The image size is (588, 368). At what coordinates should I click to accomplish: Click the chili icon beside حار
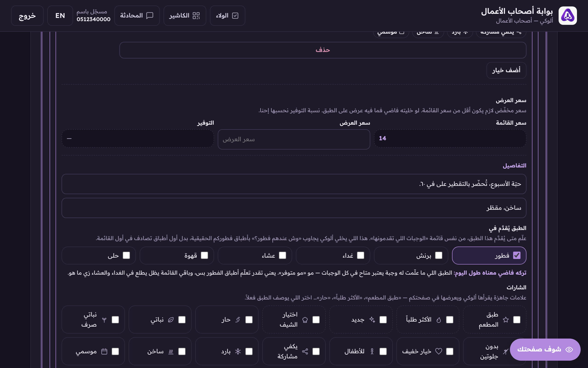(x=238, y=319)
